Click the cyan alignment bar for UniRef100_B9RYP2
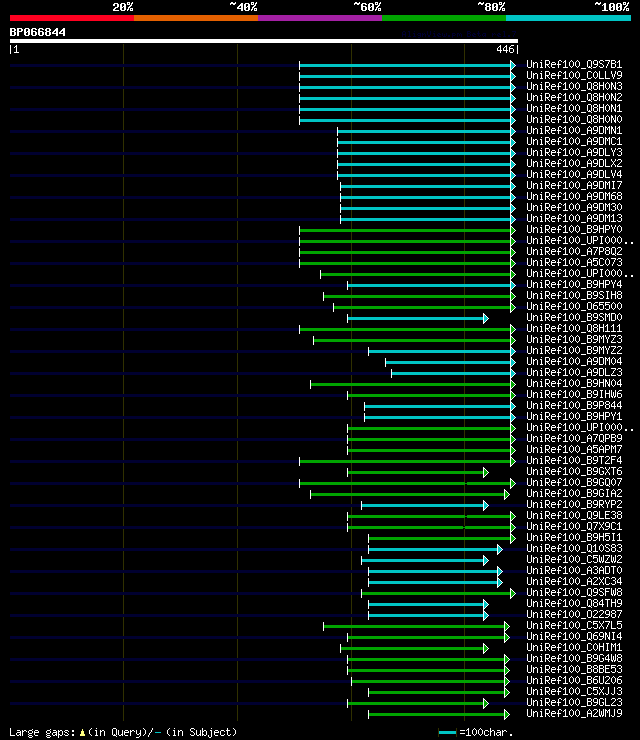The width and height of the screenshot is (640, 740). pos(425,505)
